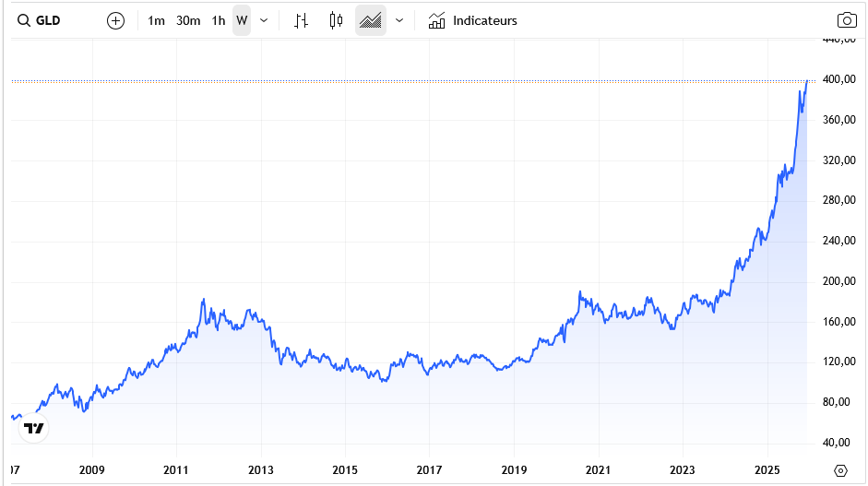This screenshot has width=868, height=486.
Task: Click the 120,00 price label
Action: 839,361
